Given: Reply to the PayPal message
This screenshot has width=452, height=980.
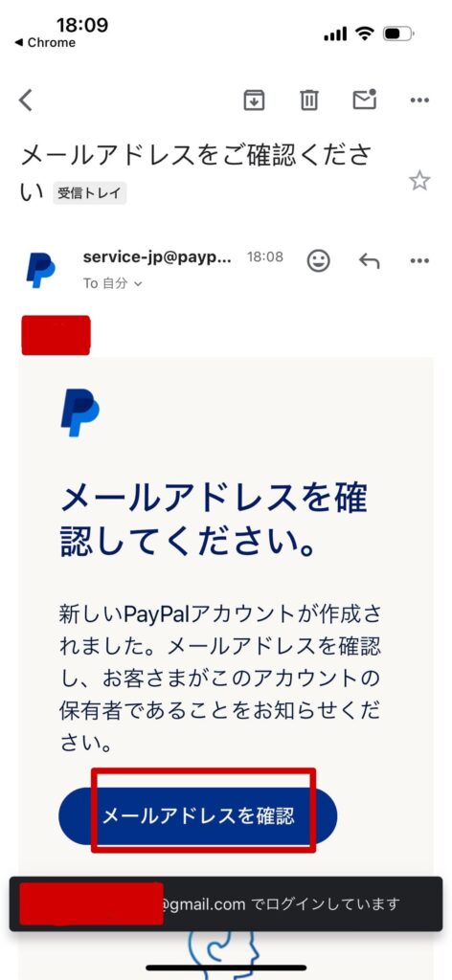Looking at the screenshot, I should point(370,260).
